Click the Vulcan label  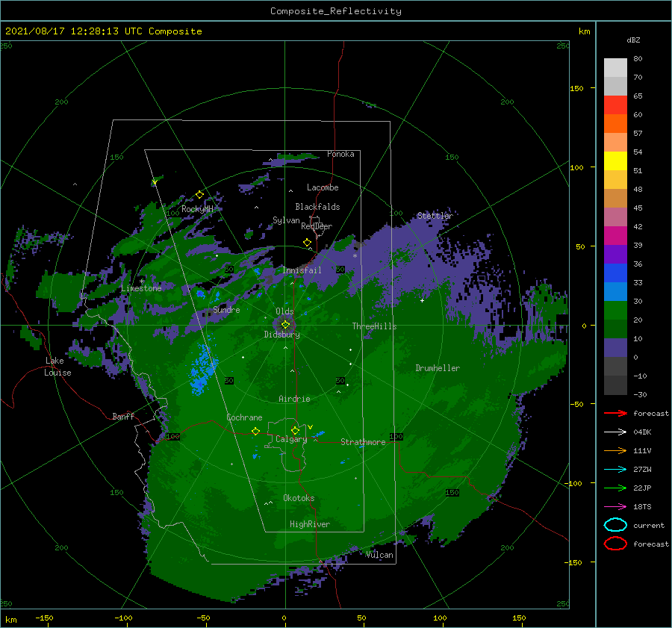coord(379,555)
